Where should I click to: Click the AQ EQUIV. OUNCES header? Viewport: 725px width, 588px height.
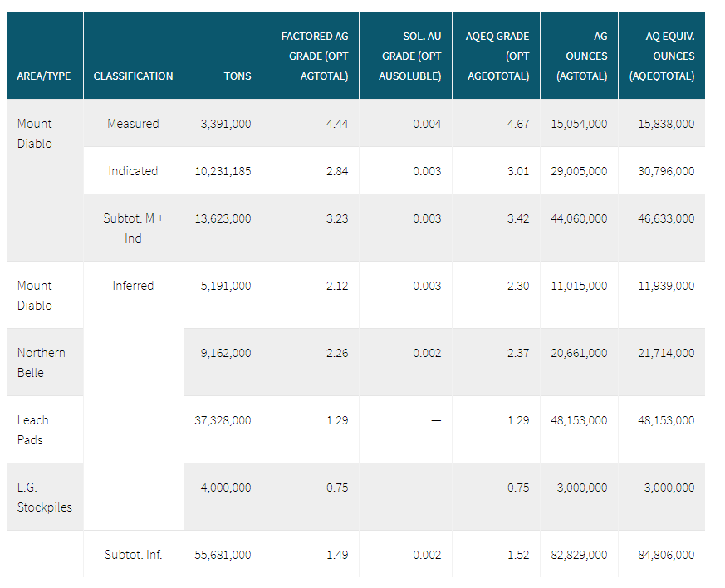pyautogui.click(x=662, y=56)
